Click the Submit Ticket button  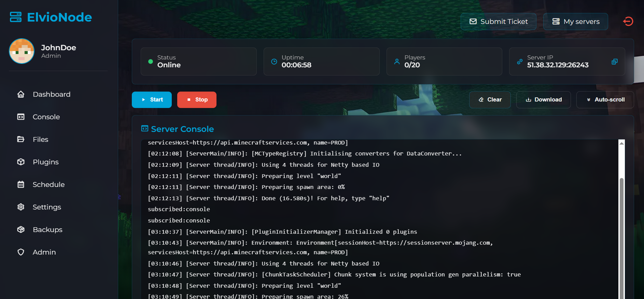pos(499,22)
